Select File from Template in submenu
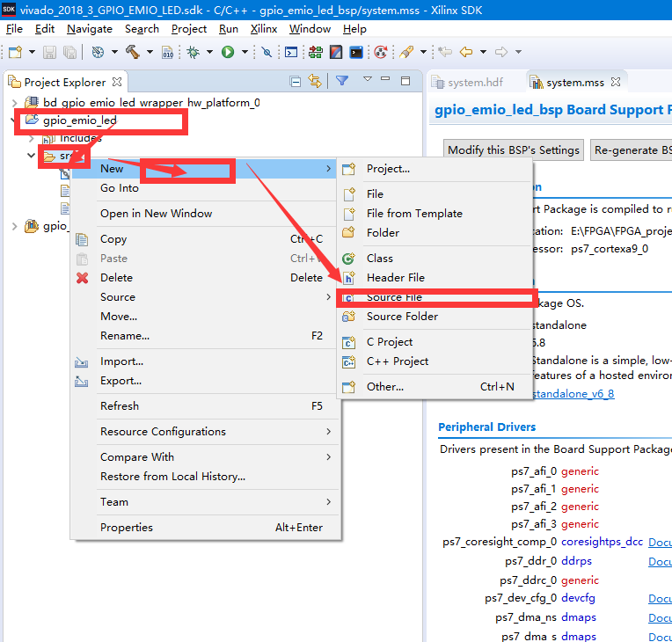This screenshot has height=642, width=672. tap(435, 214)
